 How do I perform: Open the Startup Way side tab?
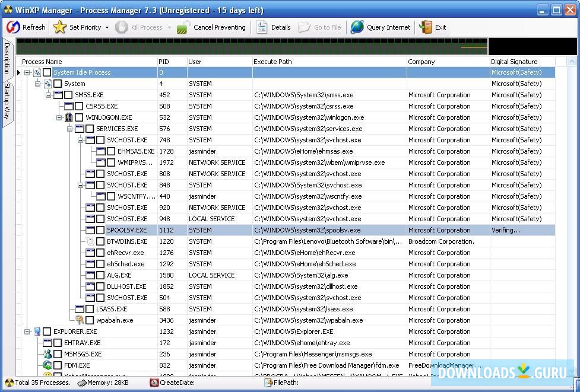(x=7, y=102)
